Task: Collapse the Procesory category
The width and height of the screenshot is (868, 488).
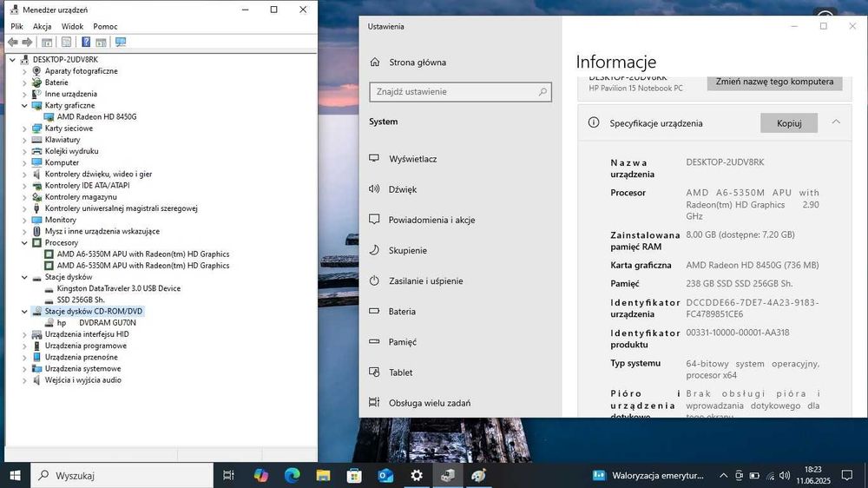Action: point(24,242)
